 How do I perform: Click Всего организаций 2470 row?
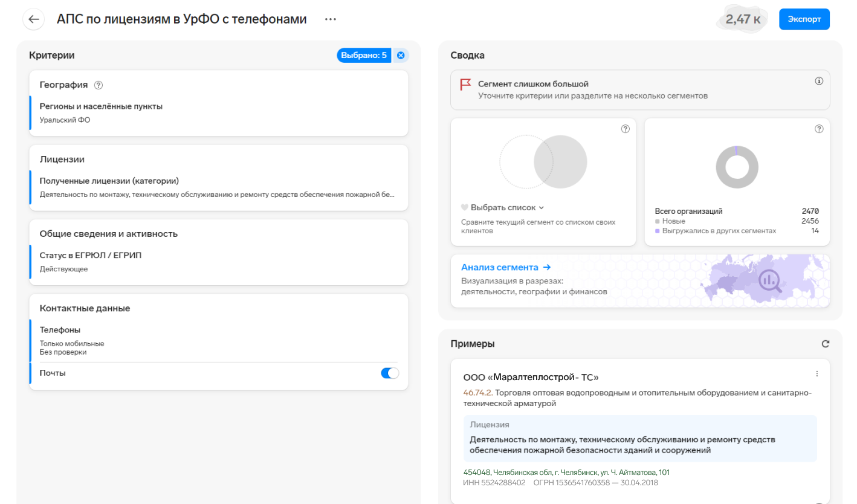(x=737, y=212)
